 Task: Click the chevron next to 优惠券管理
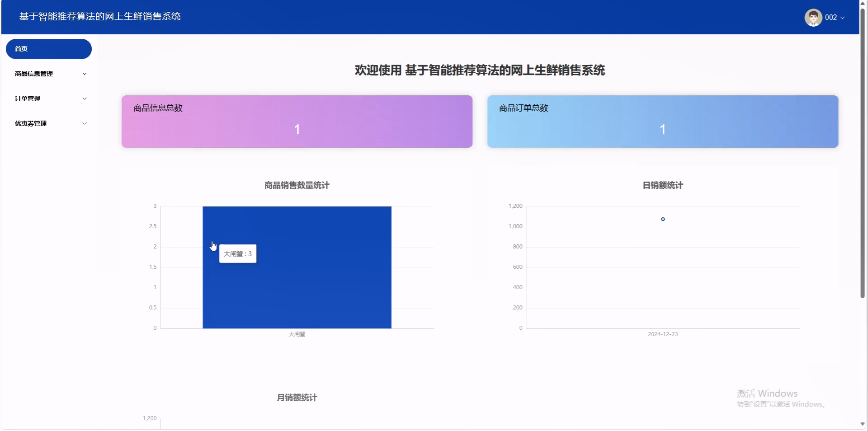pyautogui.click(x=85, y=123)
